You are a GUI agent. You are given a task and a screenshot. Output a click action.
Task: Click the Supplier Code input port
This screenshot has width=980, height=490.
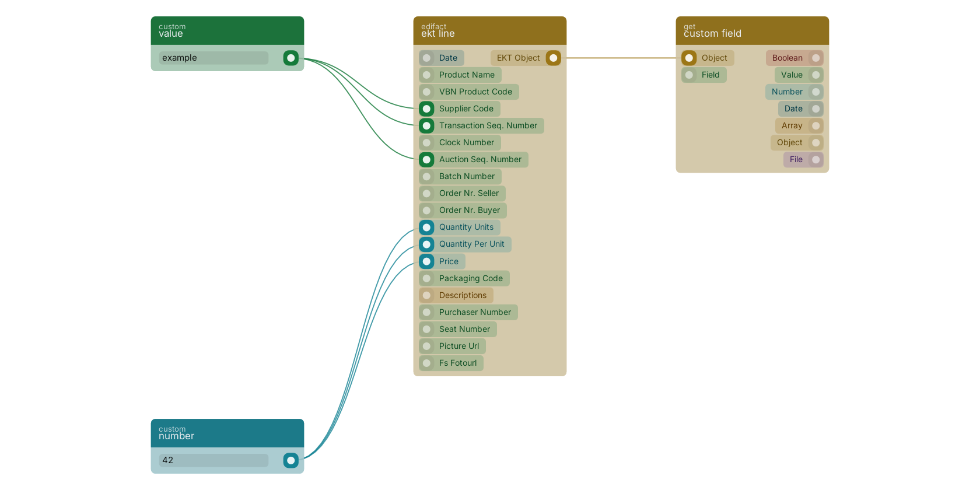(x=426, y=108)
